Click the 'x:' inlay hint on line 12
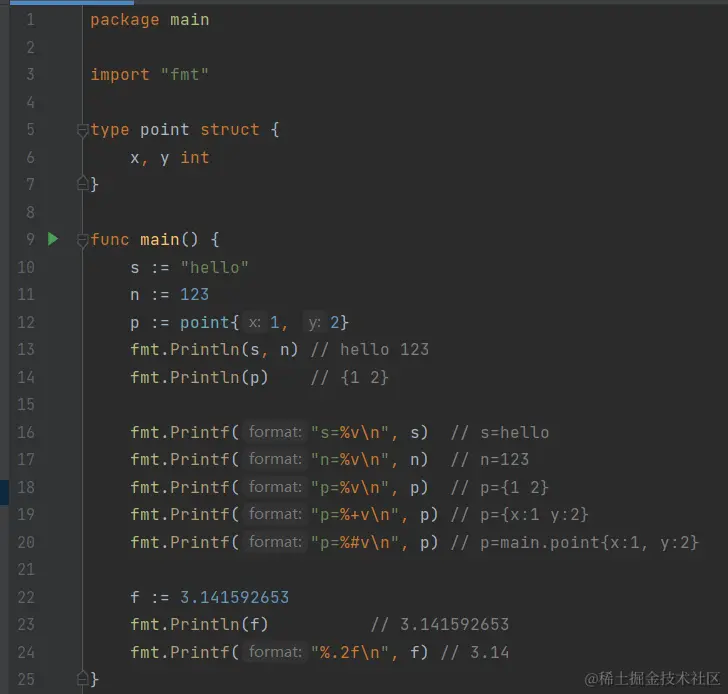 point(254,322)
